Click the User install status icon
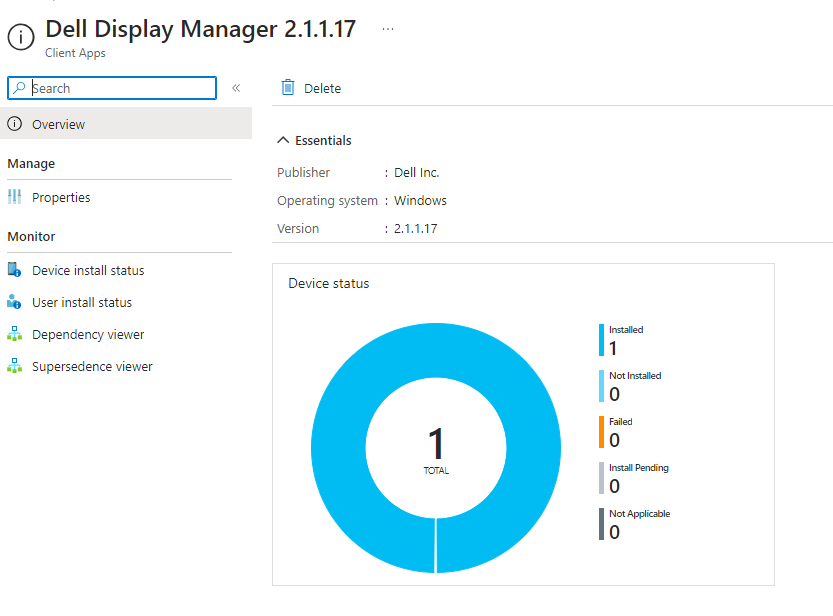833x616 pixels. 14,302
